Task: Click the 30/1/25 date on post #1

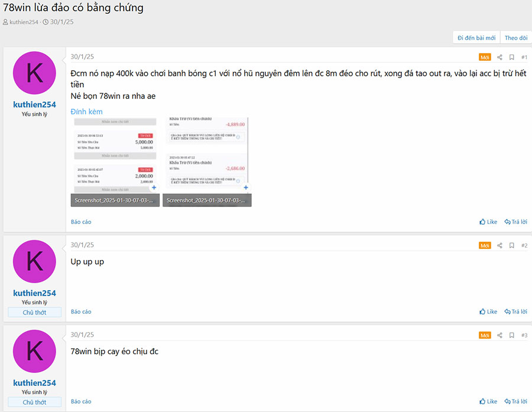Action: point(82,57)
